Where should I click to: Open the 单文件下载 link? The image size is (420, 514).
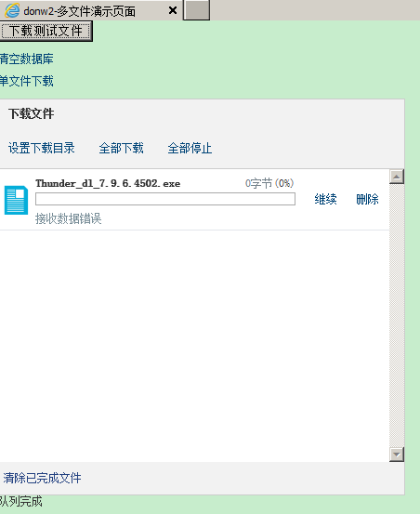coord(27,81)
